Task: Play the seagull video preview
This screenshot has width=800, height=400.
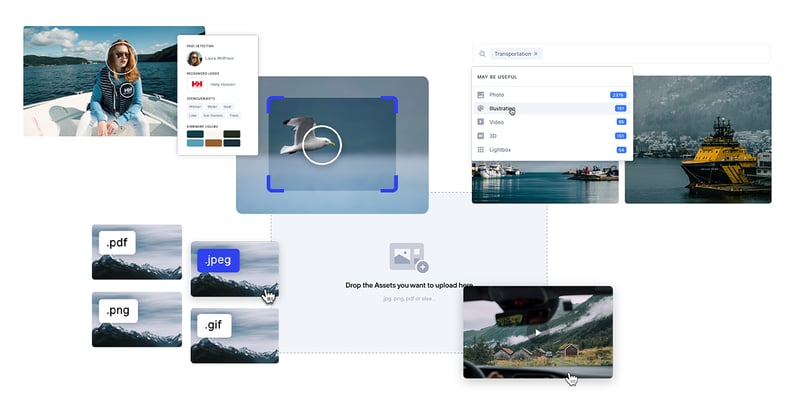Action: pos(322,144)
